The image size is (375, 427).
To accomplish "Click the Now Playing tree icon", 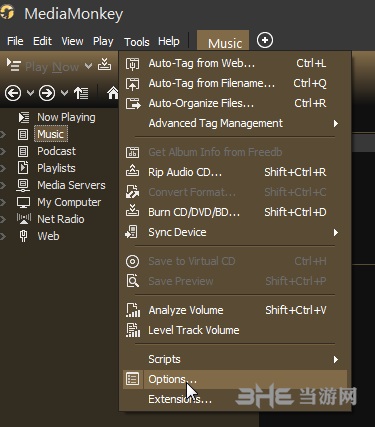I will pos(24,117).
